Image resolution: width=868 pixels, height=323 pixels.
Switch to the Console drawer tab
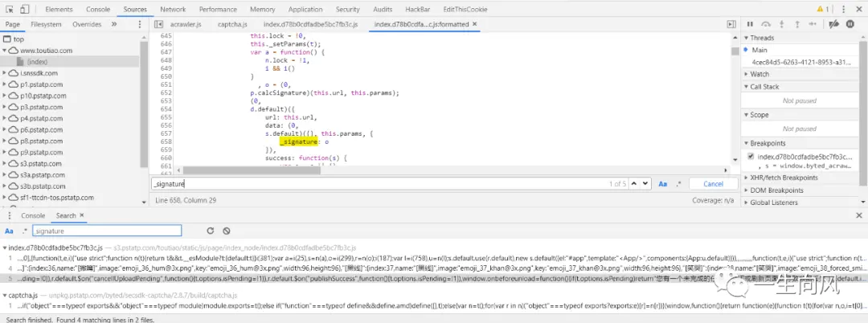[x=33, y=215]
